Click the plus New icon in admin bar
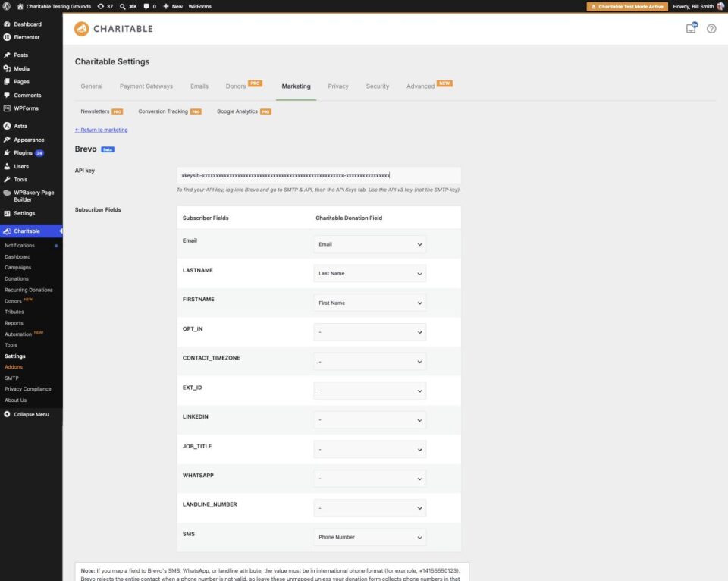Screen dimensions: 728x581 [166, 7]
